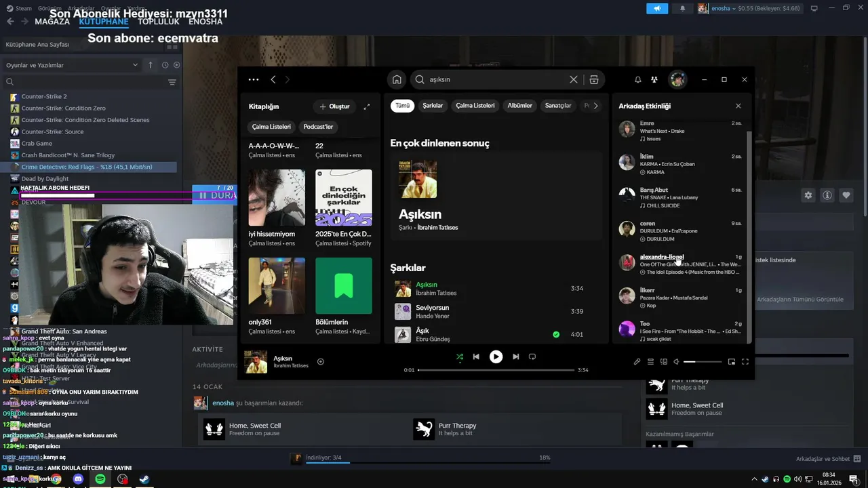Mute the Spotify volume speaker icon
This screenshot has width=868, height=488.
coord(676,362)
